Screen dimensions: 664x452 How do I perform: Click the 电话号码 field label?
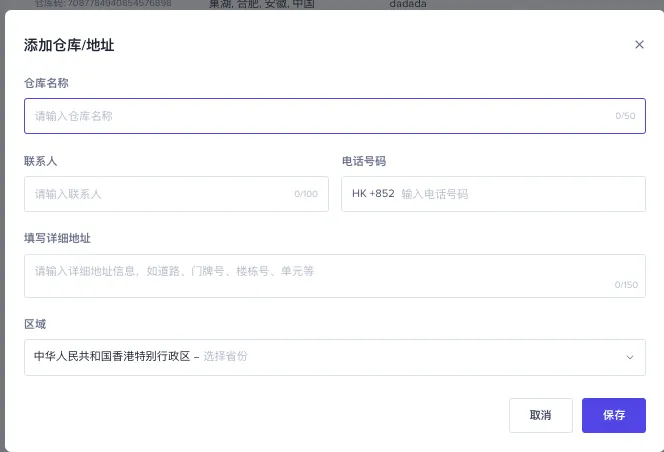pos(364,161)
